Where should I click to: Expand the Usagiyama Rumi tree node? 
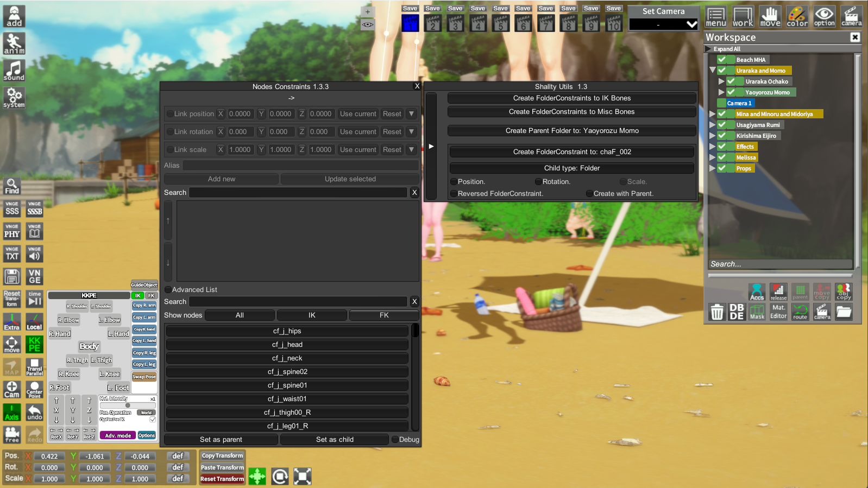click(x=712, y=125)
